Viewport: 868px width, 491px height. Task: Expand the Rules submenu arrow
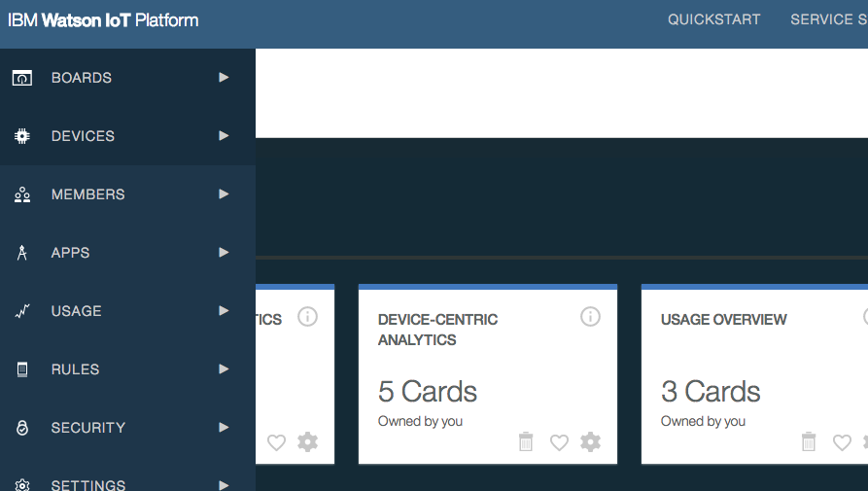coord(224,369)
